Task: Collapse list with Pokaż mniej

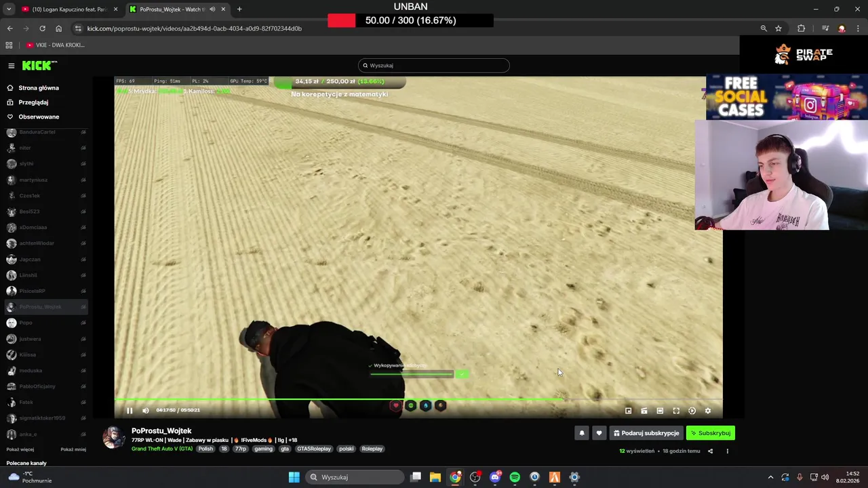Action: pyautogui.click(x=73, y=449)
